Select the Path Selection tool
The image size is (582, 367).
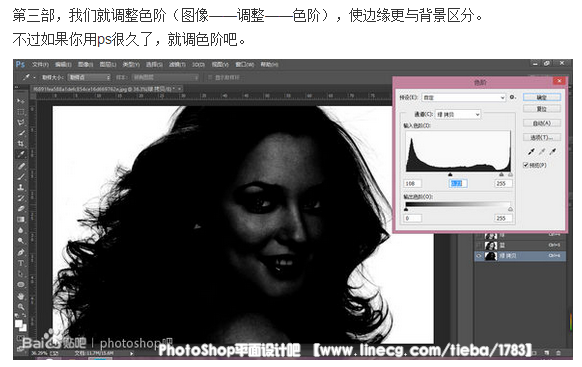(21, 274)
